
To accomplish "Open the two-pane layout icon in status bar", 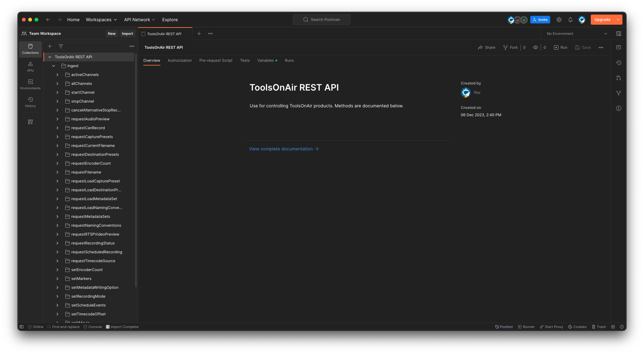I will 613,327.
